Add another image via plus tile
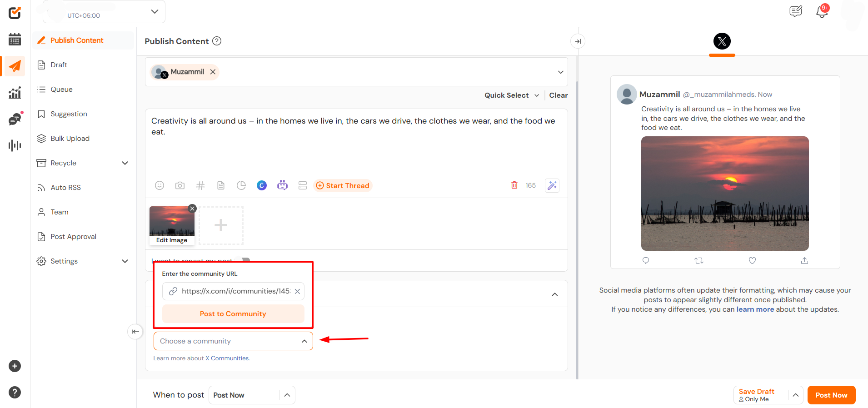Viewport: 868px width, 408px height. 221,225
